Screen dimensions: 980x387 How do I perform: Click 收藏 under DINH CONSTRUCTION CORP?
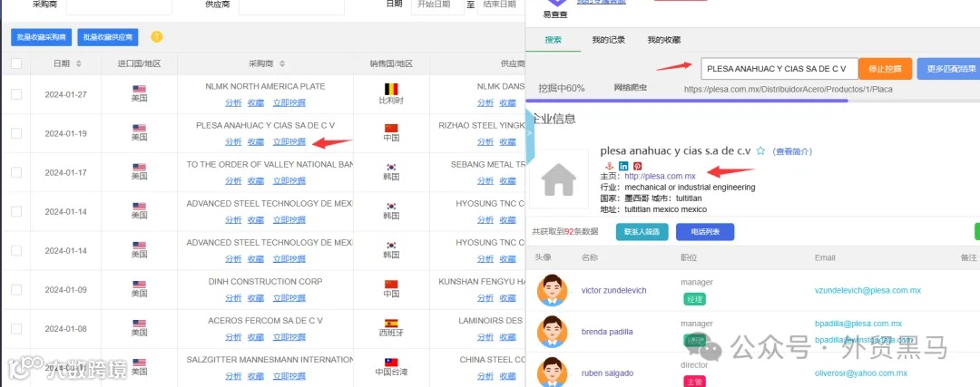[256, 298]
